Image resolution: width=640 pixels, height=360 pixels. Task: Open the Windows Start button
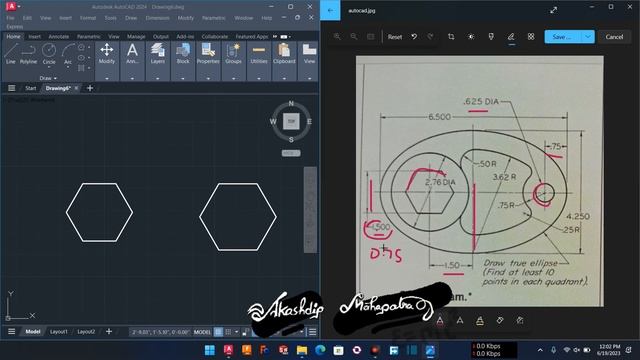[x=210, y=350]
